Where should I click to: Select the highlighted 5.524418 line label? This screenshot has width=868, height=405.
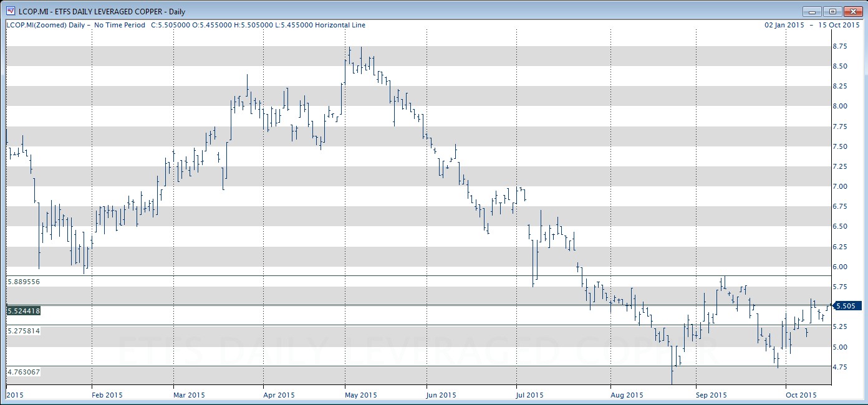click(23, 310)
